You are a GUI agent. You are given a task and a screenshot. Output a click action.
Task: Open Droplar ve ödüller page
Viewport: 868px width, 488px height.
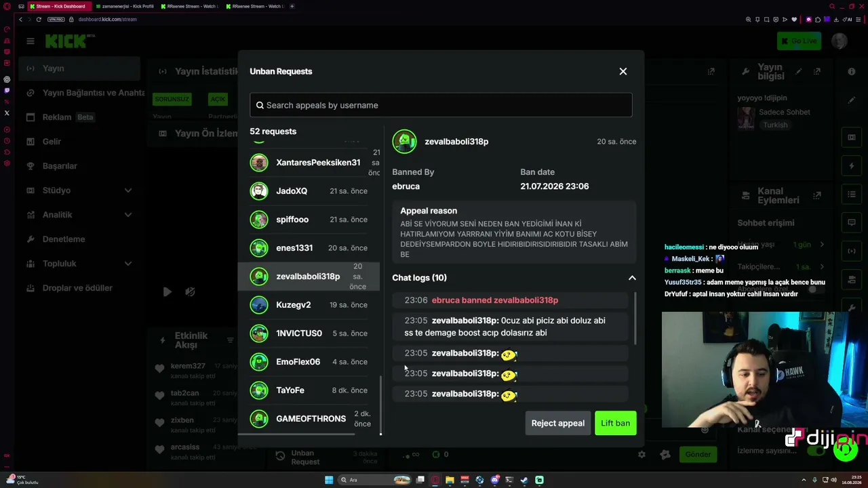(x=79, y=288)
